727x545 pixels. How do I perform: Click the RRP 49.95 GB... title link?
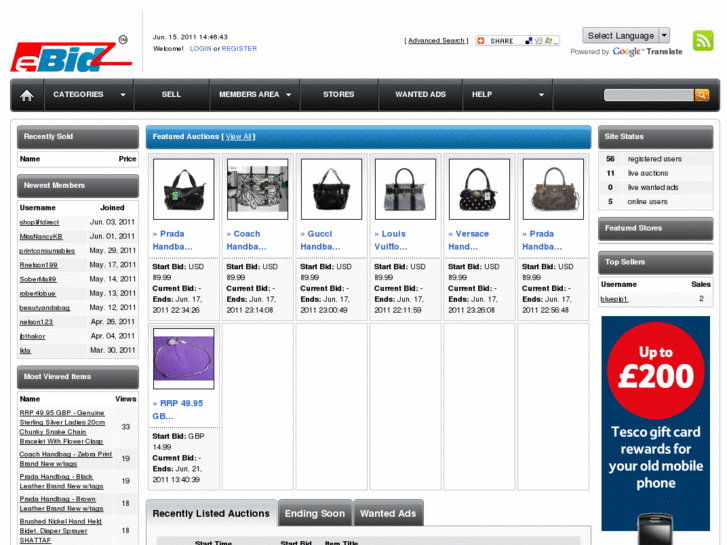pyautogui.click(x=178, y=410)
